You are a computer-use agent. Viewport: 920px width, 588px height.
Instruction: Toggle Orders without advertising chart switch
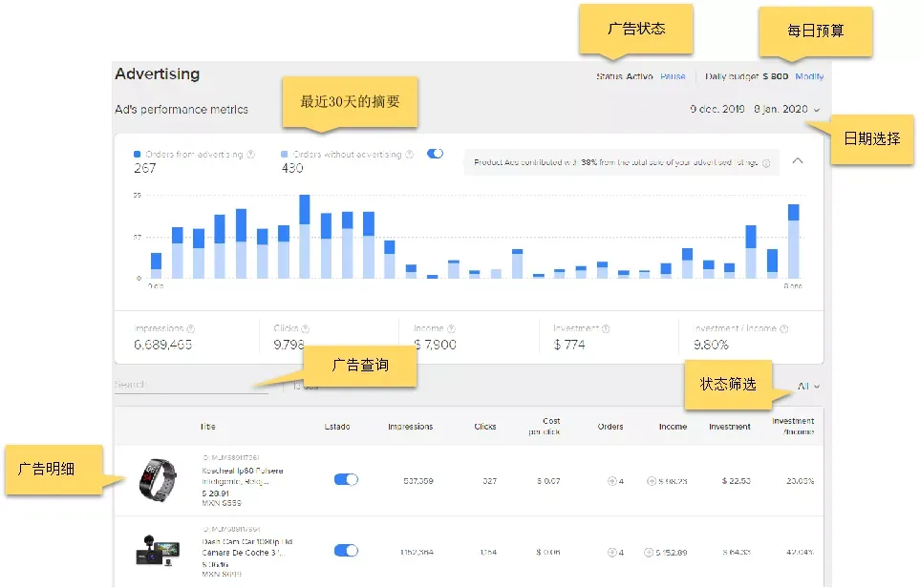[x=435, y=154]
